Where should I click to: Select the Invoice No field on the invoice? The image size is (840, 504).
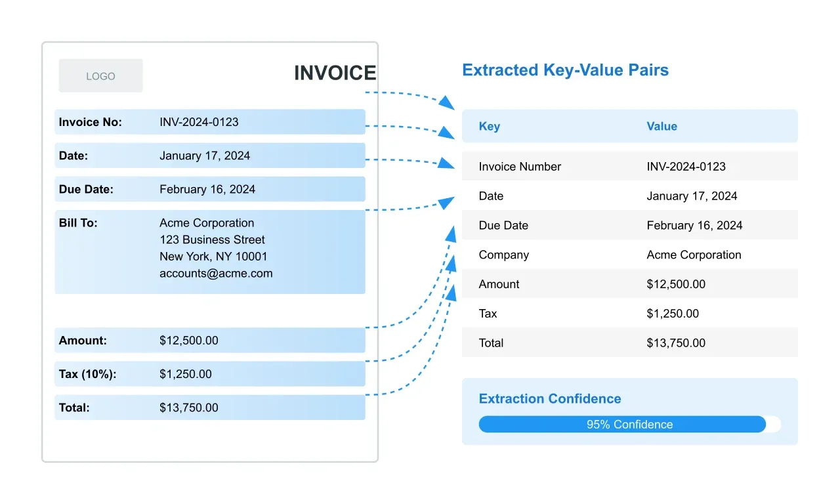pos(209,121)
